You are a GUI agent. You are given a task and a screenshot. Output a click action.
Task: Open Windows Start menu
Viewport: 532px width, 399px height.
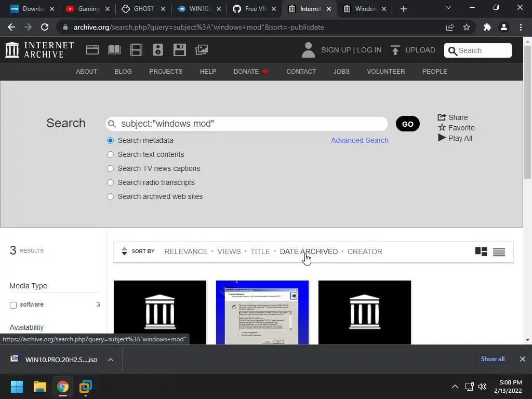tap(17, 387)
